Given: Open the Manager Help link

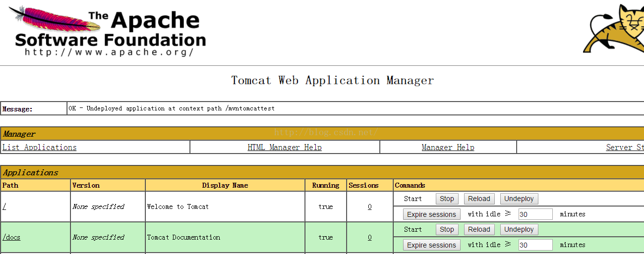Looking at the screenshot, I should pos(448,148).
